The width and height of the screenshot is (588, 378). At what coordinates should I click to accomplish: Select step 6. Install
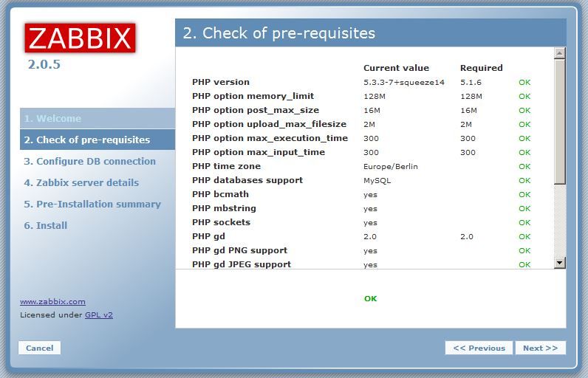pyautogui.click(x=46, y=225)
